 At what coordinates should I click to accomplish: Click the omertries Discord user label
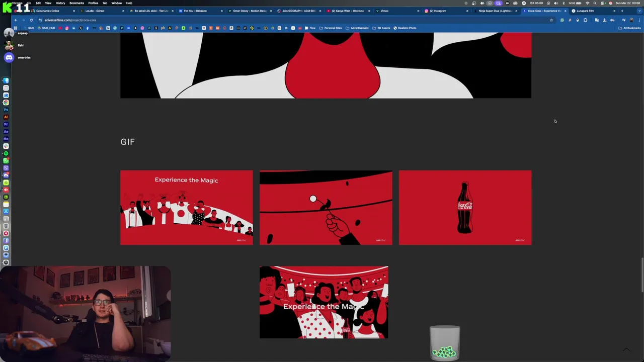coord(24,57)
